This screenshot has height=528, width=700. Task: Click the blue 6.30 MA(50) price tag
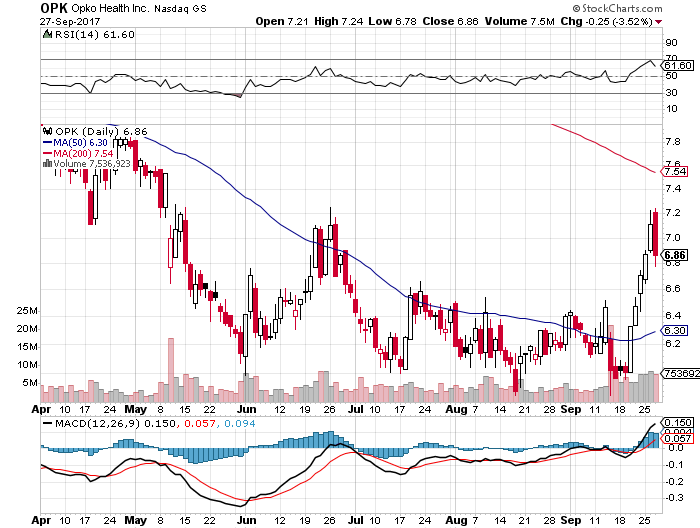click(x=675, y=330)
